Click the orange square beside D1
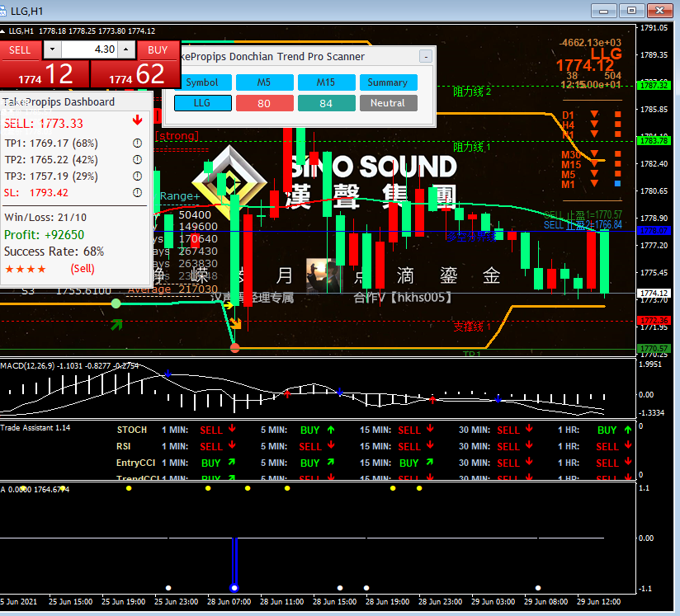This screenshot has width=680, height=616. click(x=618, y=115)
